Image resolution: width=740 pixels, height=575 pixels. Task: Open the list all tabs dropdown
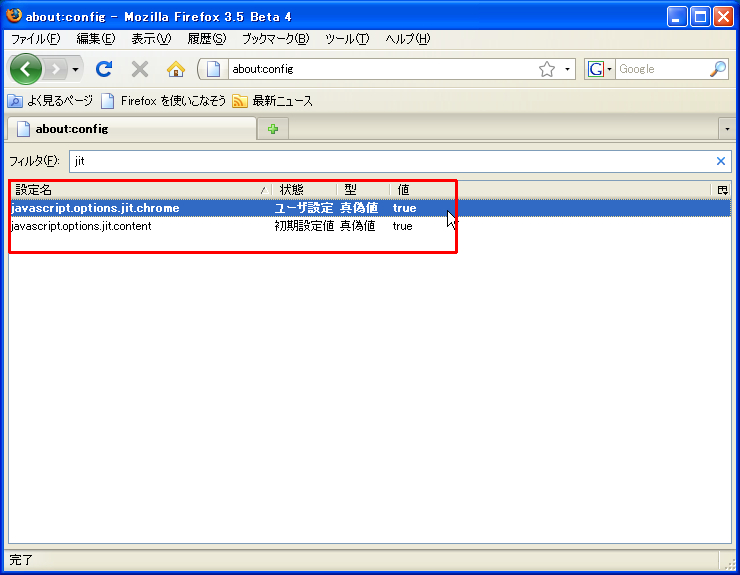[727, 129]
